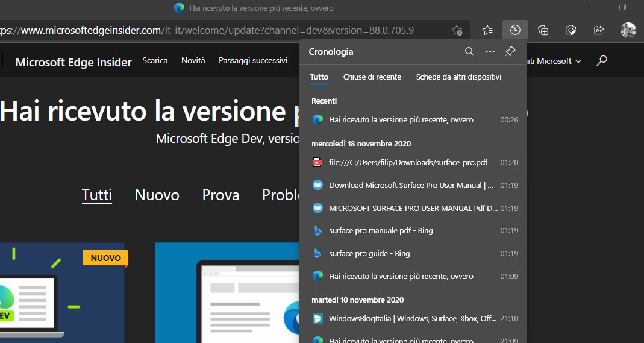Click the browser tab title text
The width and height of the screenshot is (644, 343).
(x=261, y=8)
